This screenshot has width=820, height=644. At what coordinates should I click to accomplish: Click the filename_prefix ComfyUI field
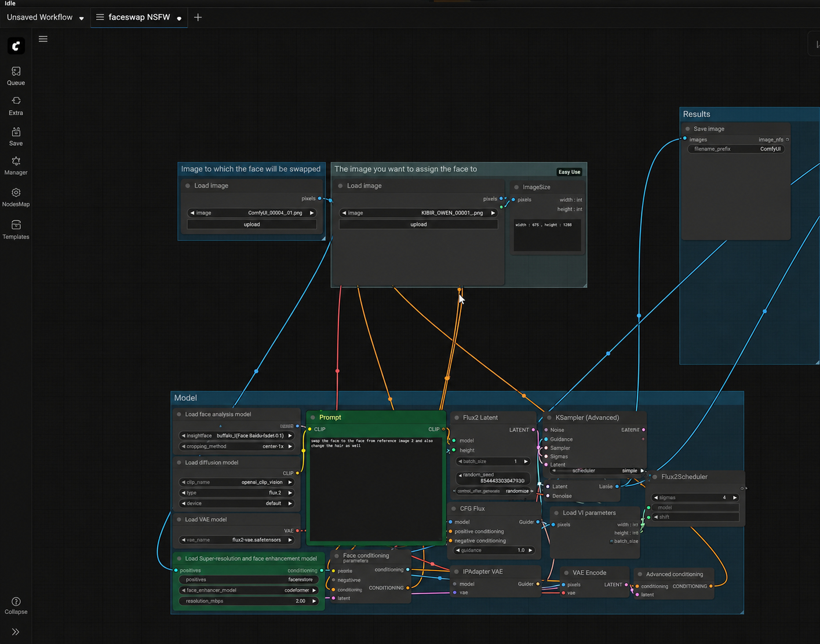click(736, 149)
